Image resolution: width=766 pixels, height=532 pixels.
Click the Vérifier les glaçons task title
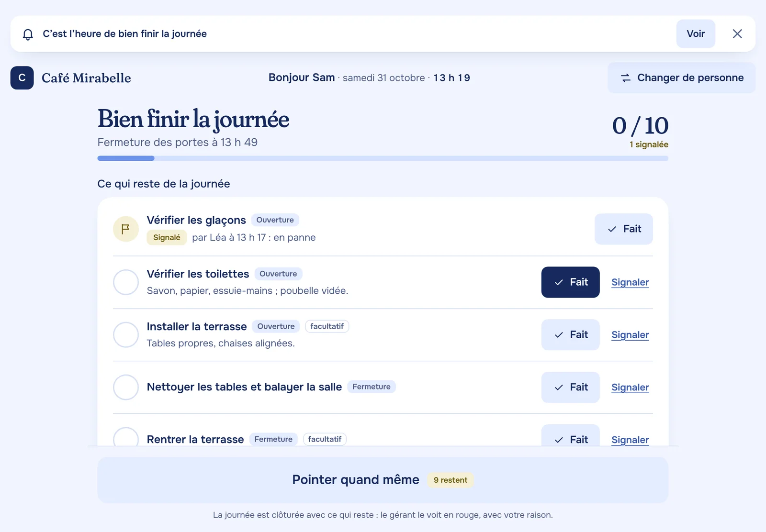point(196,220)
